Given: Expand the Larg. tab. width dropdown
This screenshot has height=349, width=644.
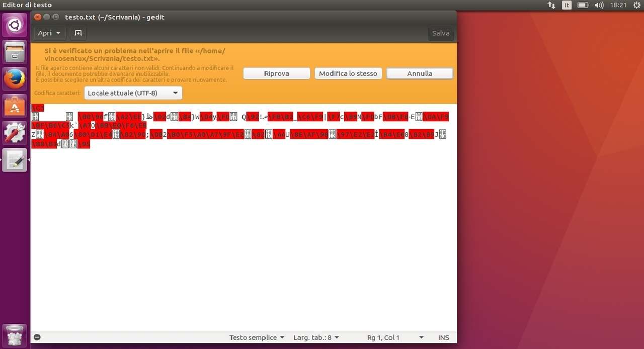Looking at the screenshot, I should click(x=316, y=337).
